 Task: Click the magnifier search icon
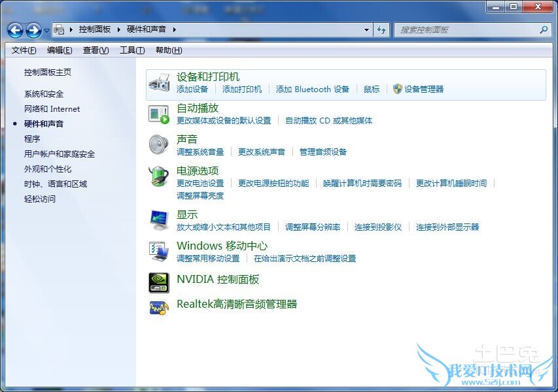(544, 30)
